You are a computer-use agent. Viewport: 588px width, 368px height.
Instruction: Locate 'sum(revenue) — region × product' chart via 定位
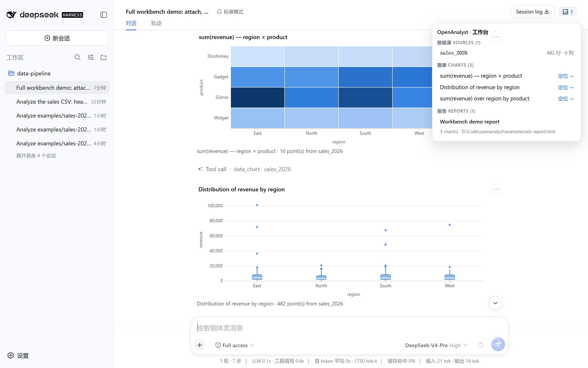566,76
